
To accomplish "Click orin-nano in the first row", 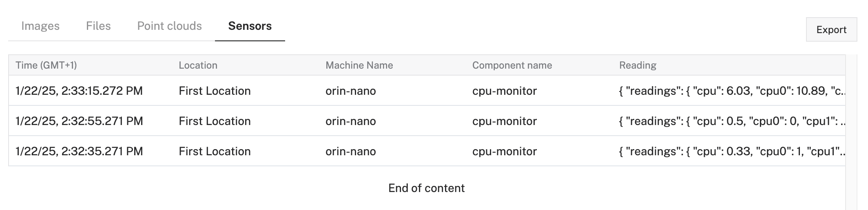I will [350, 91].
